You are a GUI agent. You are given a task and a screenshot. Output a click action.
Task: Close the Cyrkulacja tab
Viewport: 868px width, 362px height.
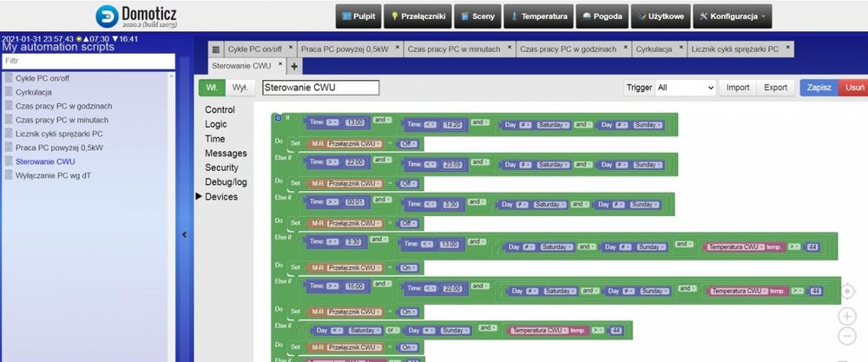tap(681, 48)
